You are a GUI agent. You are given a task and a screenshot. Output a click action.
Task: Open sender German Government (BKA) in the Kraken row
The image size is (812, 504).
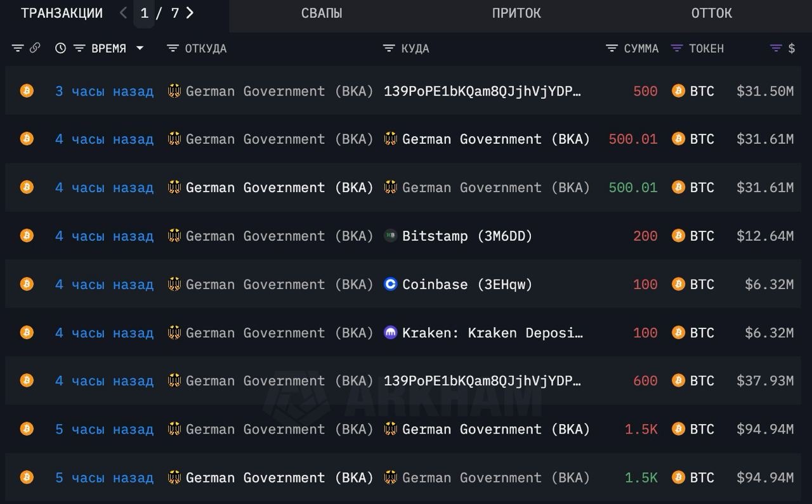click(279, 333)
